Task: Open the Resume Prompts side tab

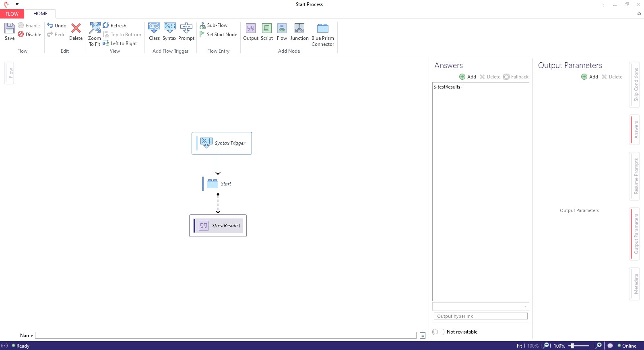Action: click(x=635, y=176)
